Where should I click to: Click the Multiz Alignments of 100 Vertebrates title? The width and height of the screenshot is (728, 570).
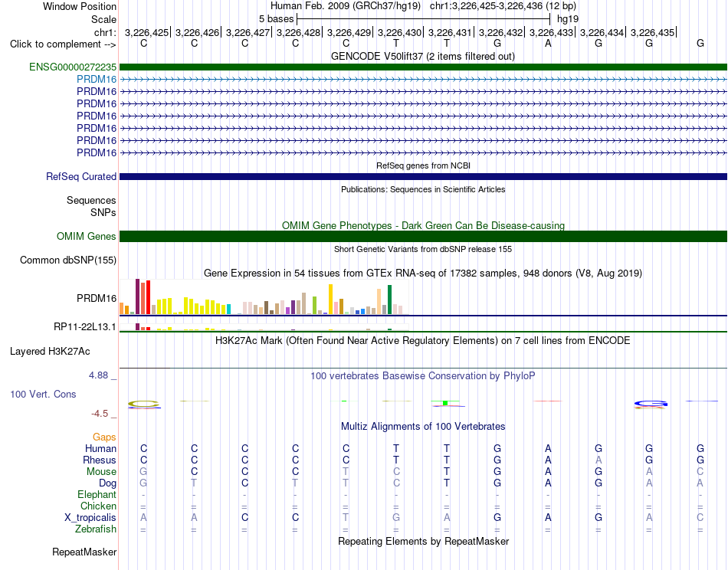pyautogui.click(x=423, y=426)
